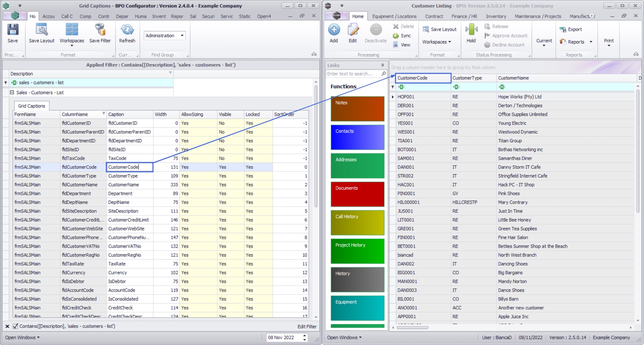Click the Save icon in Grid Captions

coord(13,30)
